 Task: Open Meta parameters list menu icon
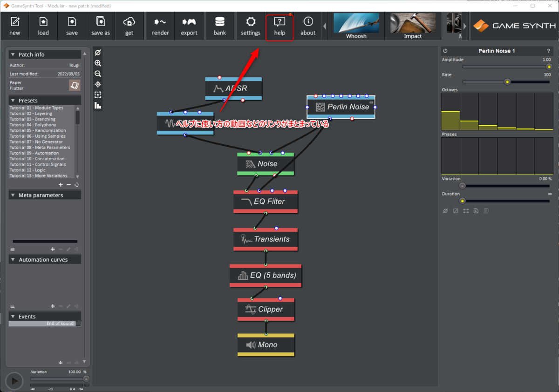click(13, 250)
